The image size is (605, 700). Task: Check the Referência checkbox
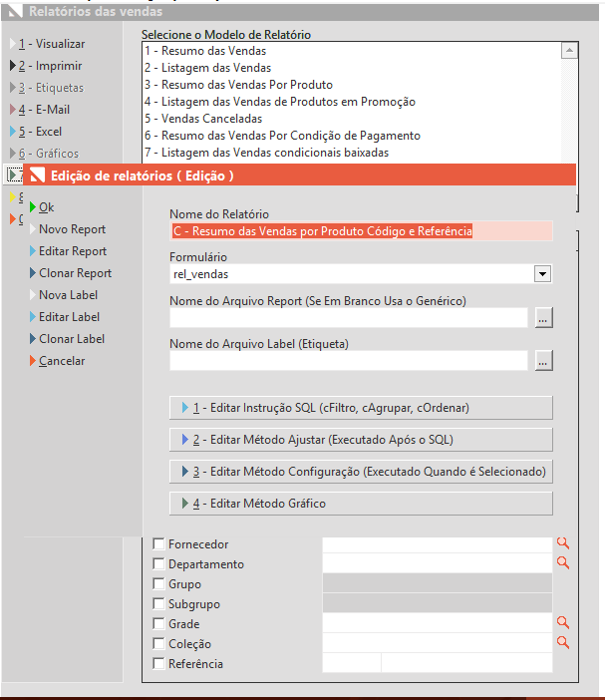click(158, 663)
